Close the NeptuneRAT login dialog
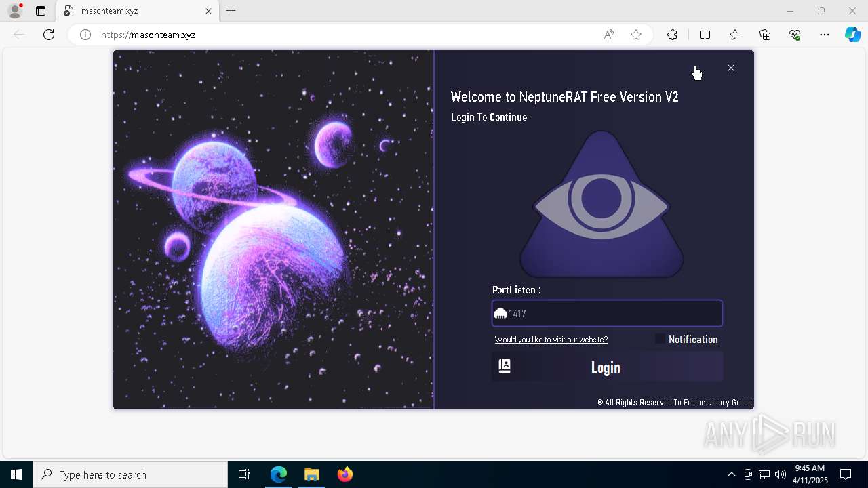Screen dimensions: 868x488 click(731, 68)
